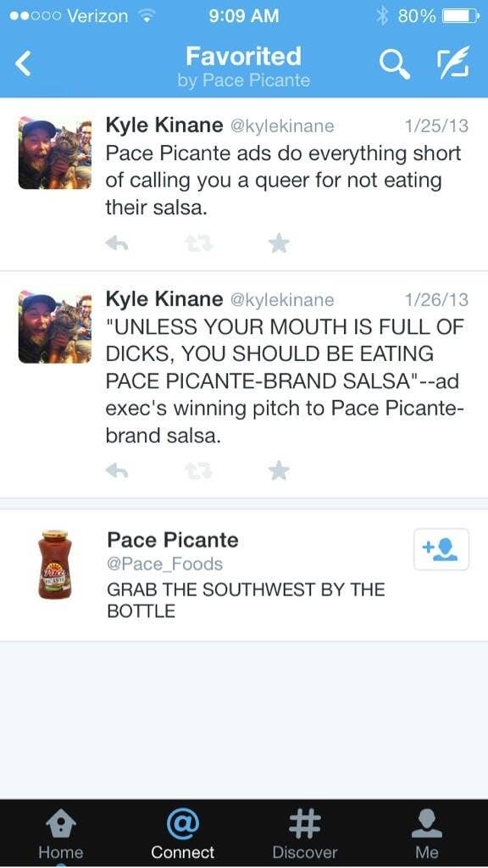The image size is (488, 868).
Task: Open the Pace salsa jar profile picture
Action: pos(55,564)
